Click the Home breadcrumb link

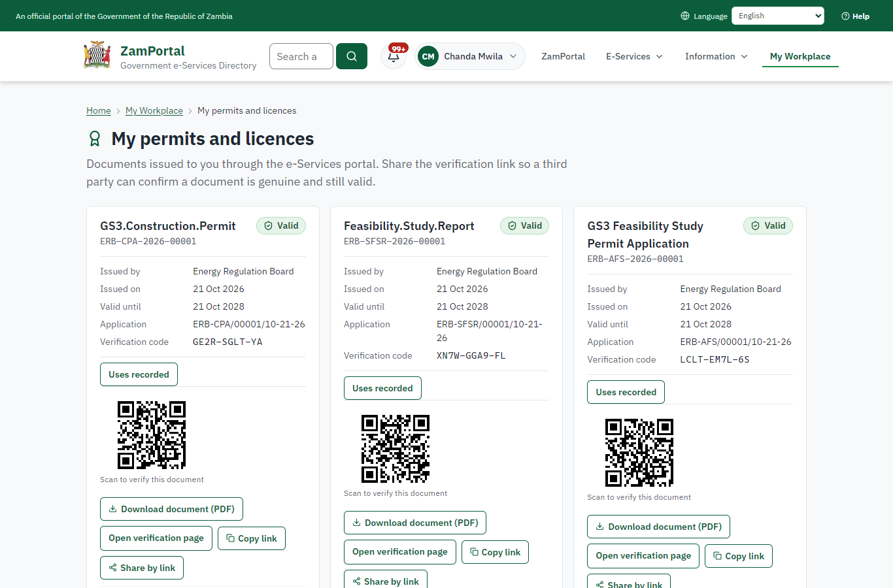click(99, 110)
